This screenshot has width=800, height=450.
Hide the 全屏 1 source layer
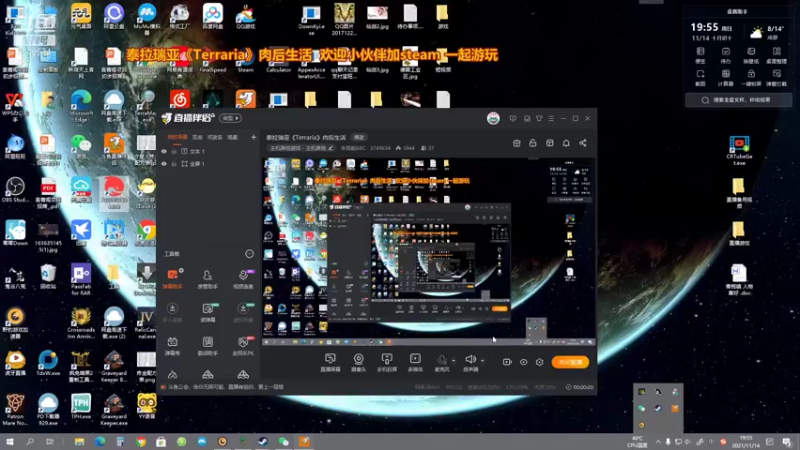coord(164,164)
